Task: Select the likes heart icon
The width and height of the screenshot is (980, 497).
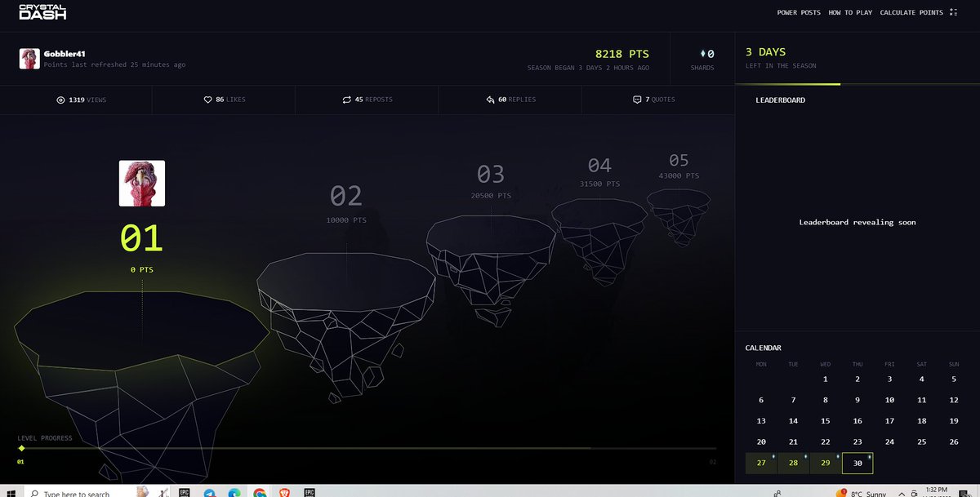Action: point(207,99)
